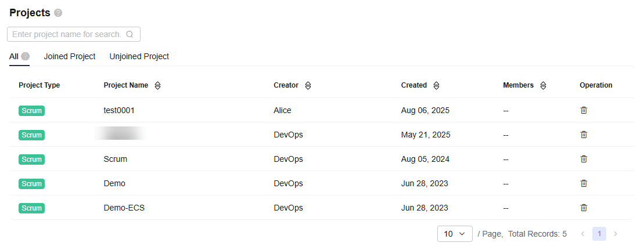644x250 pixels.
Task: Click the next page arrow
Action: point(616,234)
